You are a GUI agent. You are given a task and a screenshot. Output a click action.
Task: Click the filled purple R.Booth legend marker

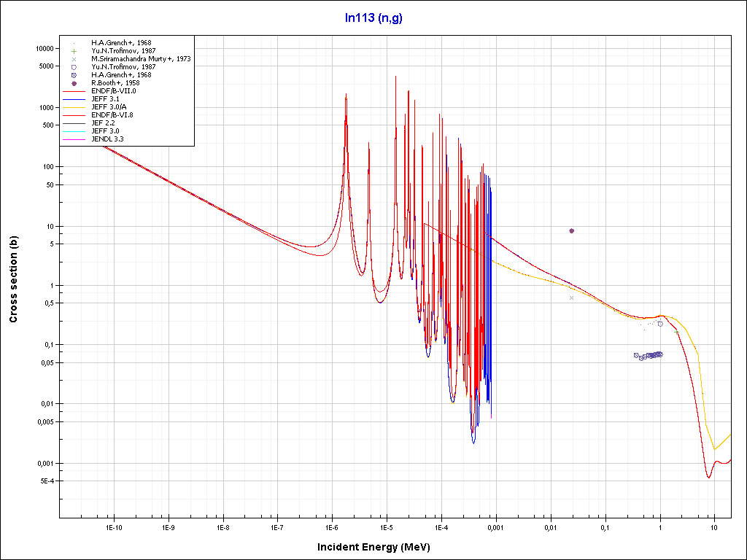click(x=74, y=83)
